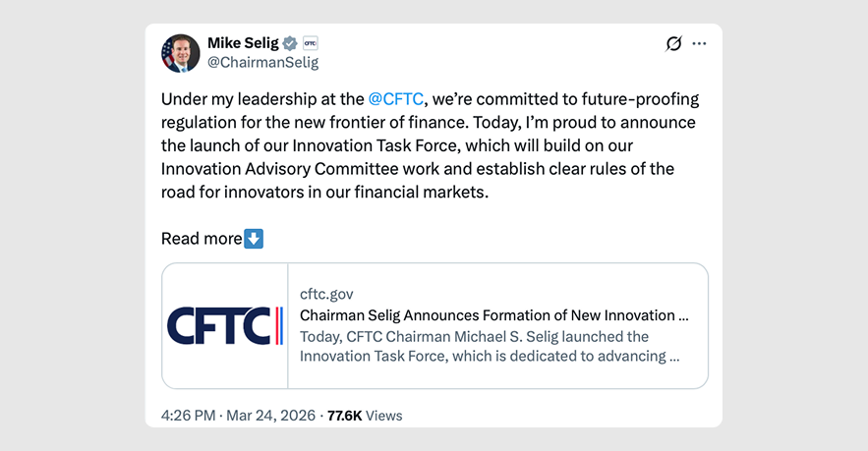The height and width of the screenshot is (451, 868).
Task: Click the card description starting "Today, CFTC Chairman"
Action: pyautogui.click(x=489, y=346)
